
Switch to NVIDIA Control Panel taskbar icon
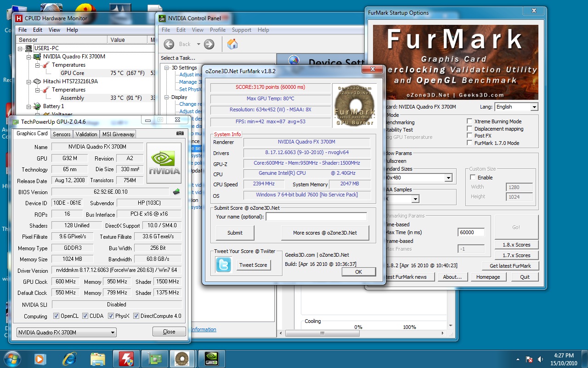click(x=211, y=358)
